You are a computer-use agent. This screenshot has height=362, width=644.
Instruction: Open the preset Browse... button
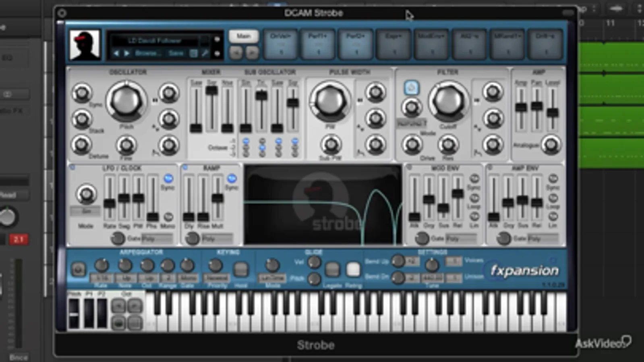[x=147, y=53]
